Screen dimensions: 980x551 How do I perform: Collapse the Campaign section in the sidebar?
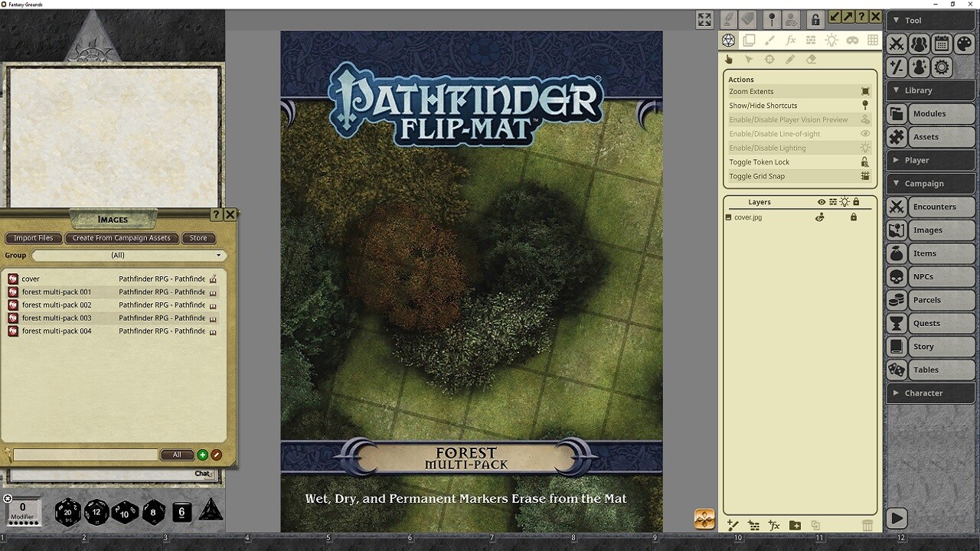(930, 183)
